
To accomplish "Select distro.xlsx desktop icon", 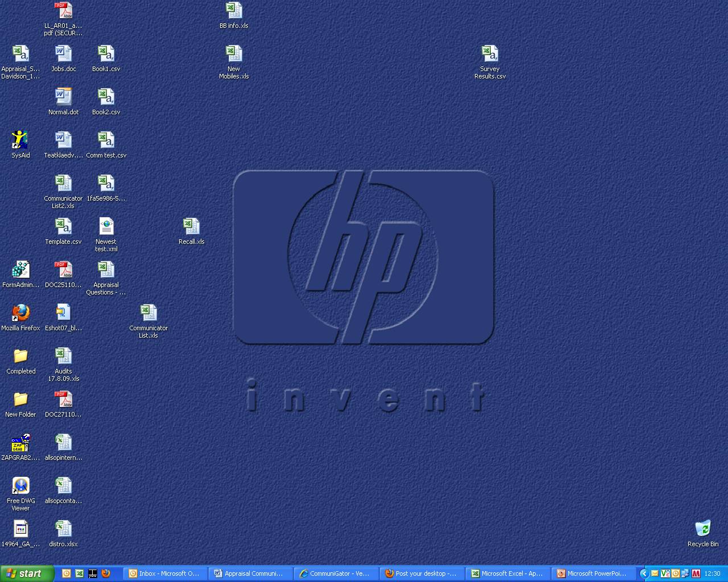I will click(x=64, y=534).
